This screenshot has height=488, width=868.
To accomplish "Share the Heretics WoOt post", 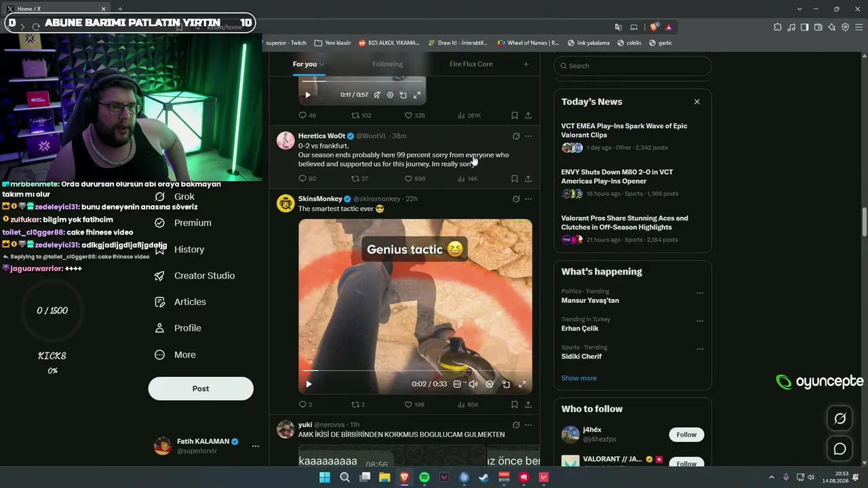I will tap(528, 179).
